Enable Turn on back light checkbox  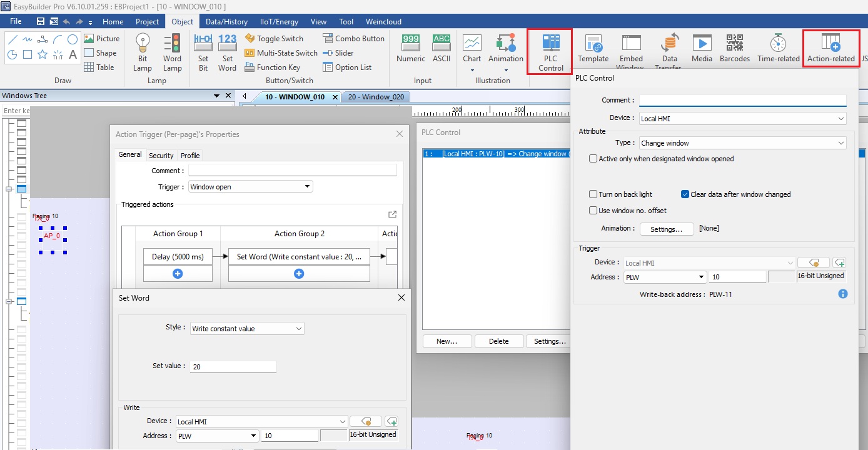point(593,194)
